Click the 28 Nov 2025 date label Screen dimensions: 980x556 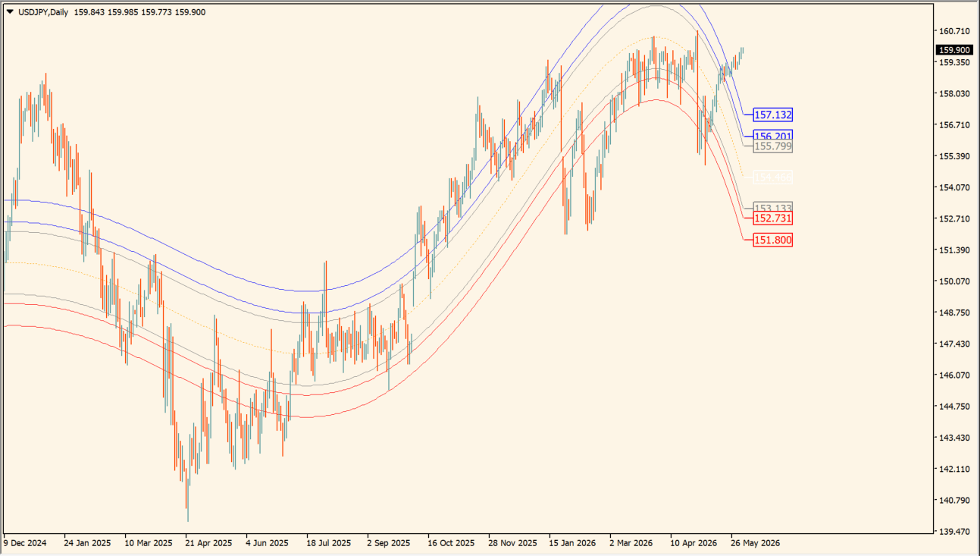point(512,544)
